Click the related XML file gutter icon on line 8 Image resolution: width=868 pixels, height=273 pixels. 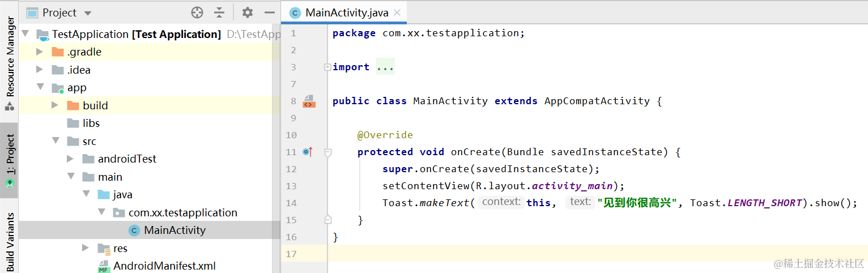click(x=309, y=101)
